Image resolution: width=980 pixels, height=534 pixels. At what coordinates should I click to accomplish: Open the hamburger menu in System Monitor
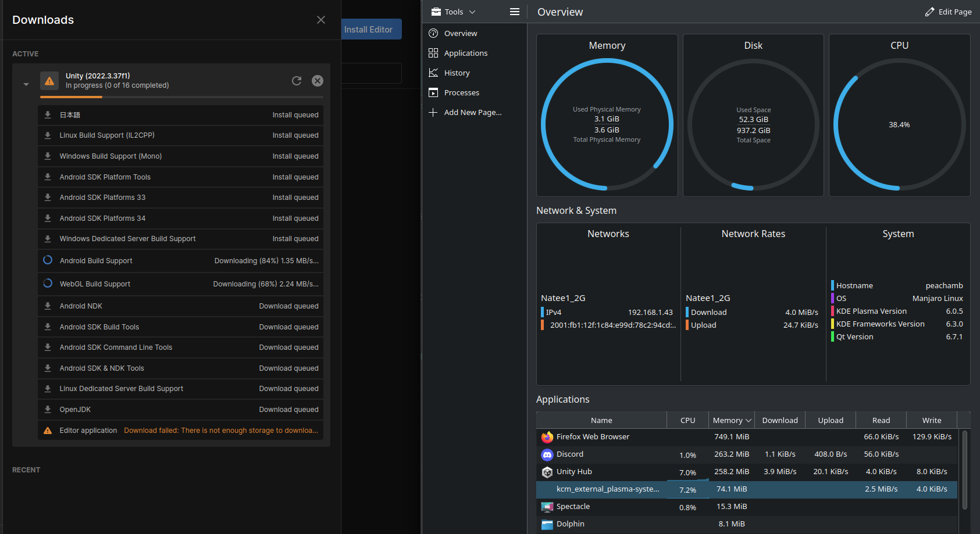515,12
